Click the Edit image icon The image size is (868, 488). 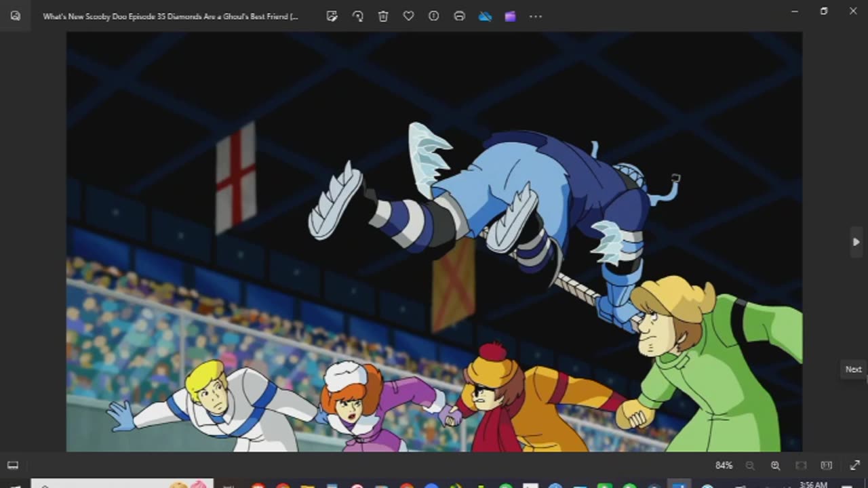coord(332,16)
